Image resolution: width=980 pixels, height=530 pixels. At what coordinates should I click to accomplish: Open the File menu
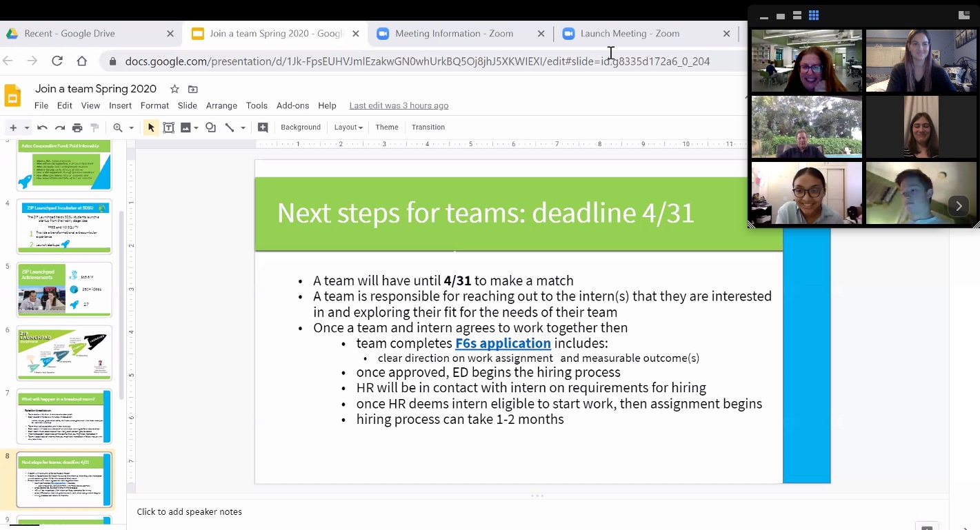click(41, 105)
